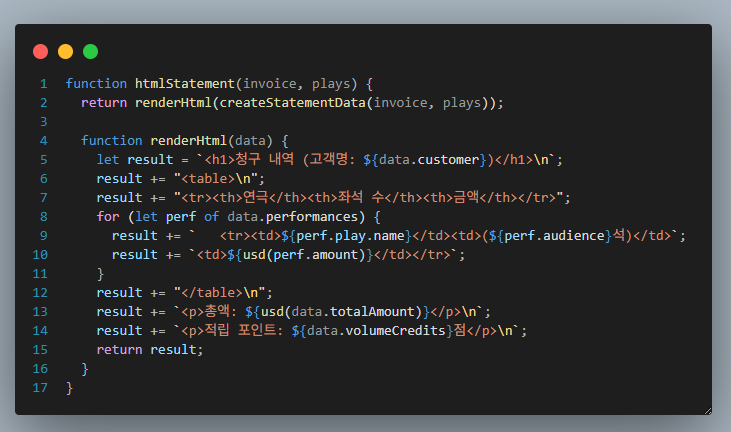Click 'data.customer' on line 5
Screen dimensions: 731x432
(429, 160)
